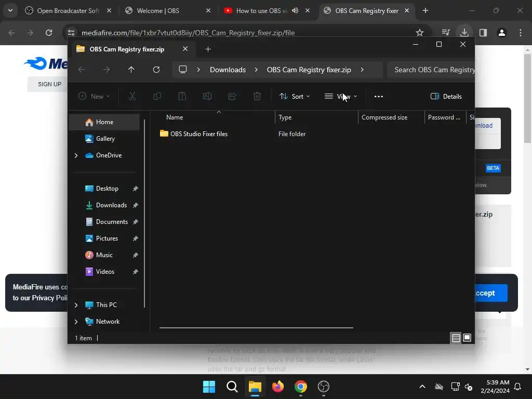Select OBS Cam Registry fixer.zip breadcrumb
The image size is (532, 399).
tap(309, 70)
